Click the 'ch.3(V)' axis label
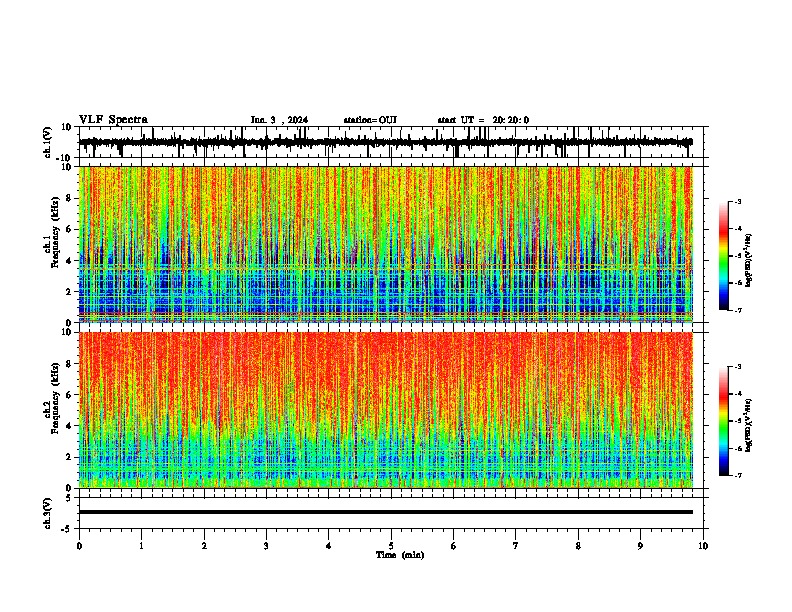This screenshot has height=612, width=792. (x=48, y=513)
